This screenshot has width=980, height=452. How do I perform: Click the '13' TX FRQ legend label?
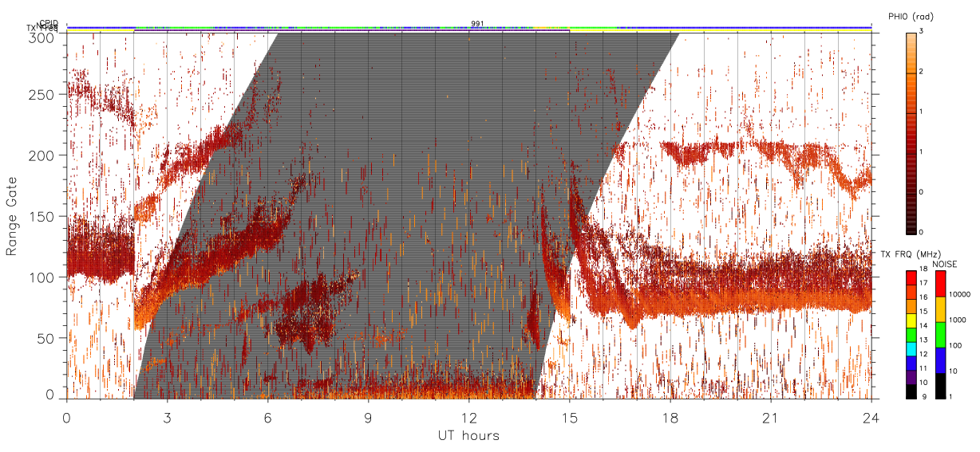pos(924,340)
